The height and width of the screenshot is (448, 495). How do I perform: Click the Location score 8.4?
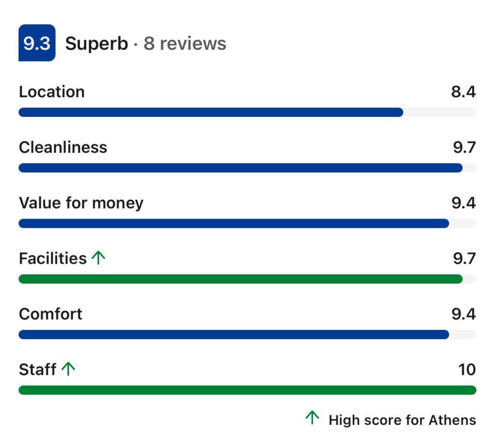(463, 92)
